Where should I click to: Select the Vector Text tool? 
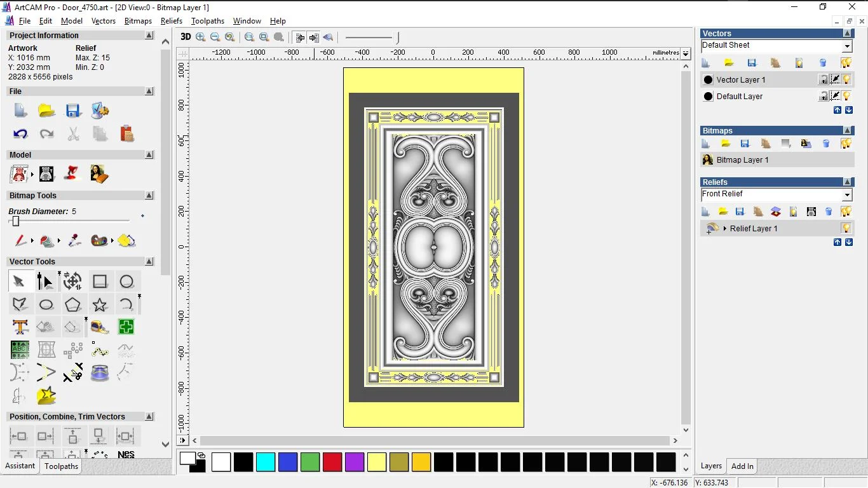coord(20,327)
